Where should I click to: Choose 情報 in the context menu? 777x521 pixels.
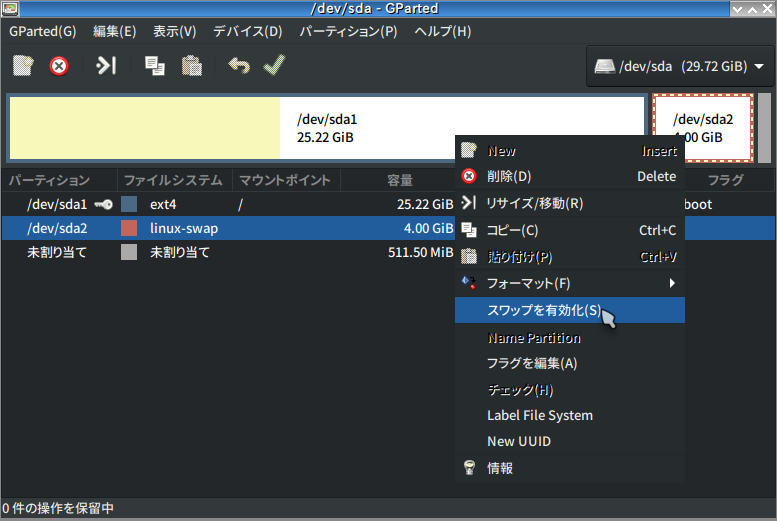[570, 468]
